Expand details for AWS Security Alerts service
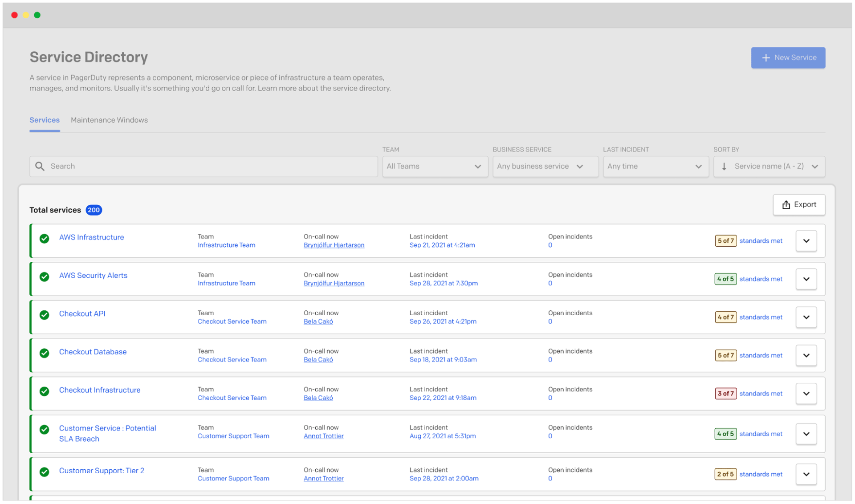Viewport: 855px width, 504px height. [806, 279]
